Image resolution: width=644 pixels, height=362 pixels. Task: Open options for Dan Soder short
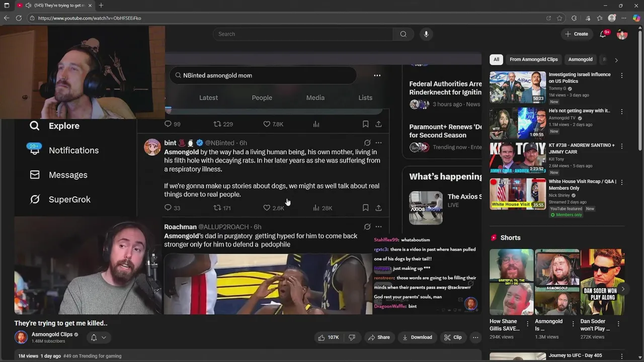click(x=618, y=324)
